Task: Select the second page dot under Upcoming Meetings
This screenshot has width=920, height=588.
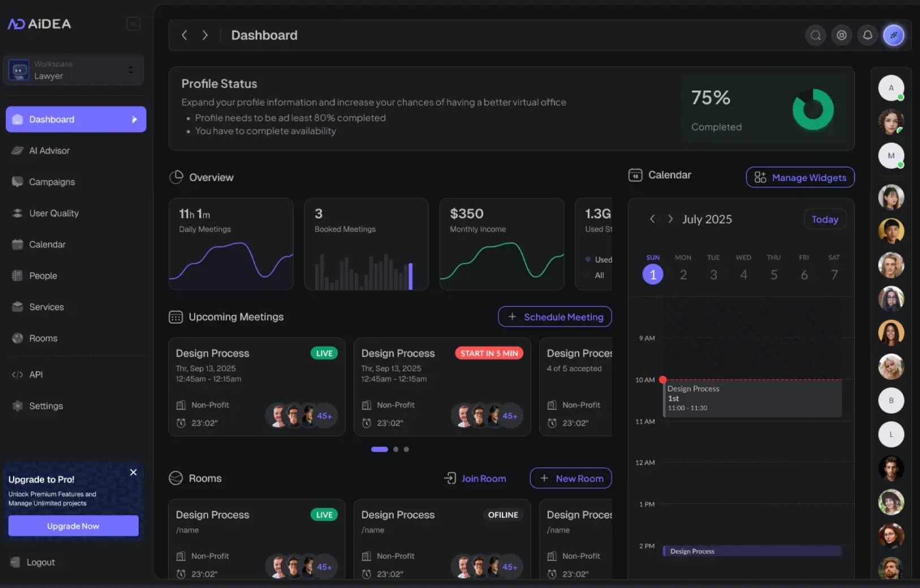Action: [x=395, y=449]
